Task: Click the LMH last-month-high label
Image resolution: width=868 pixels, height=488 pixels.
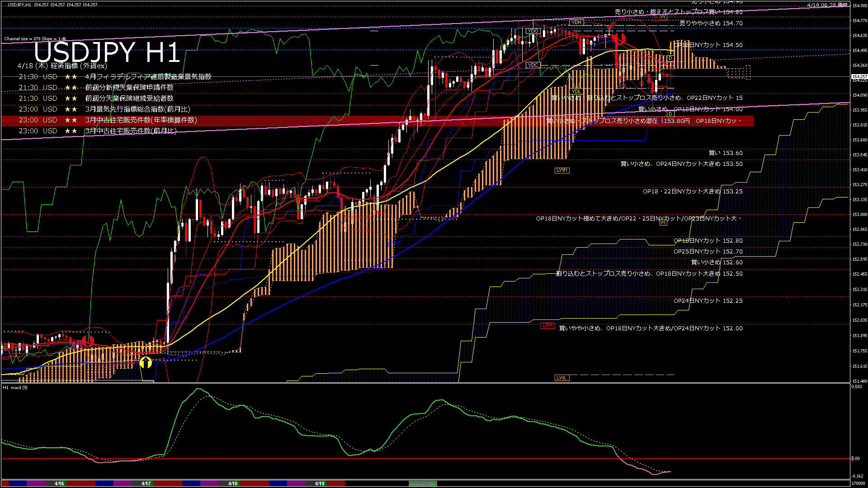Action: [547, 325]
